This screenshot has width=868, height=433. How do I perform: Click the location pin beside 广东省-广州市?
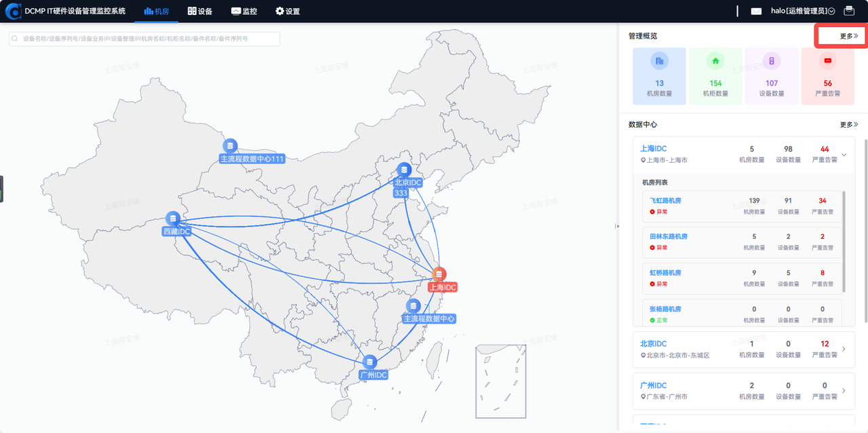point(643,397)
